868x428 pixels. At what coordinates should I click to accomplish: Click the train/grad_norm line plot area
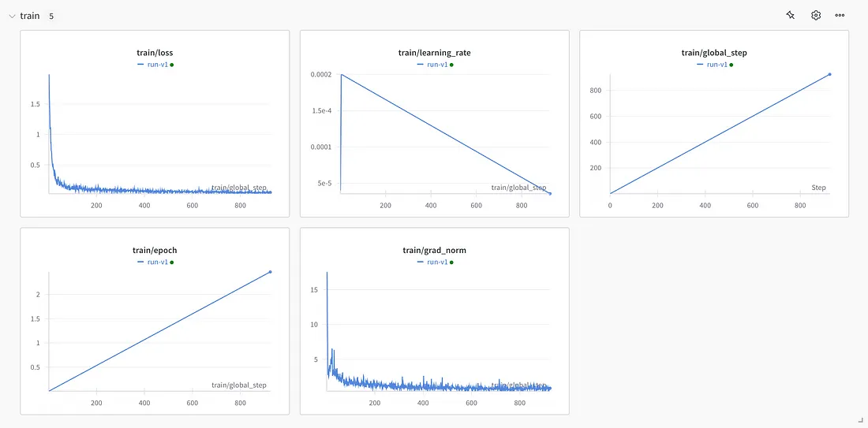click(439, 331)
